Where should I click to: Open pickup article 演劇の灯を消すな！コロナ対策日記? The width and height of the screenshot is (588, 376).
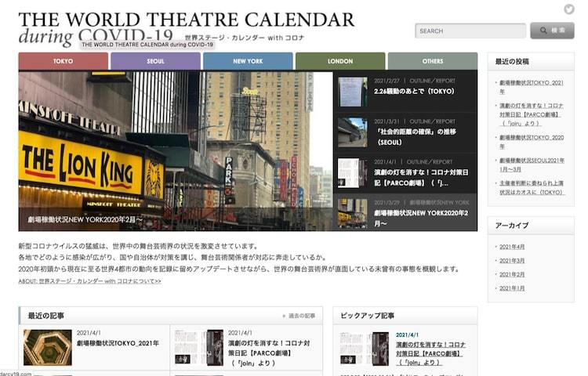[430, 353]
